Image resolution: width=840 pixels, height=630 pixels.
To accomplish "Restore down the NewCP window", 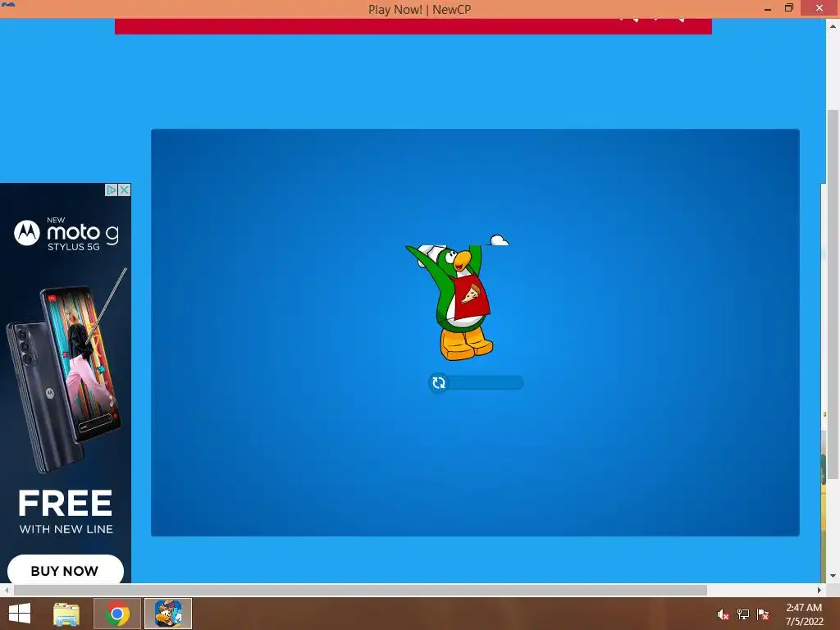I will tap(789, 8).
